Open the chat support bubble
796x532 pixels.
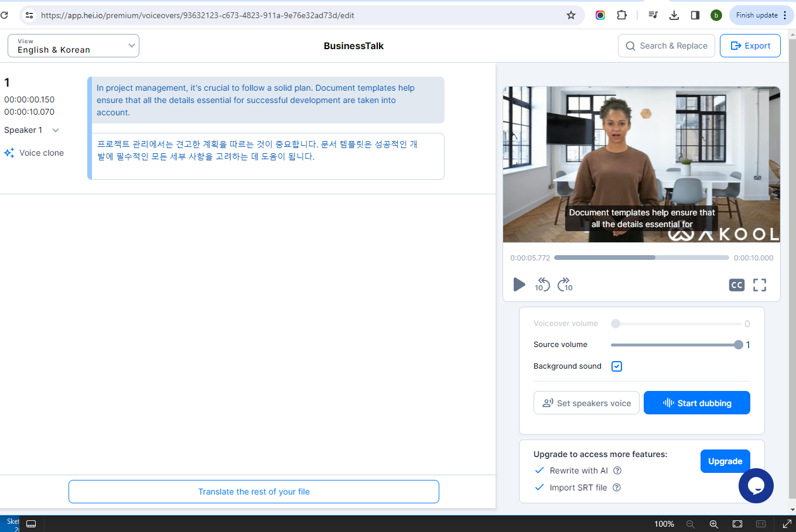756,486
